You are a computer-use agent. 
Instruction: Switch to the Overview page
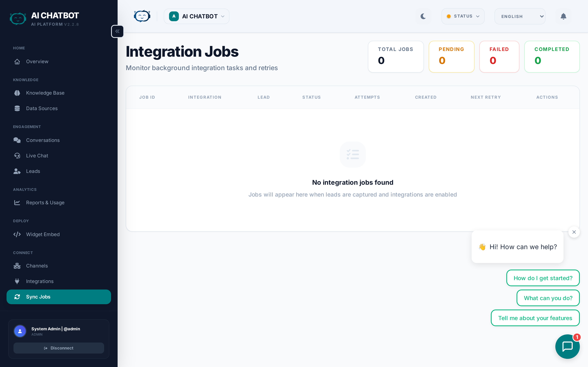(37, 61)
